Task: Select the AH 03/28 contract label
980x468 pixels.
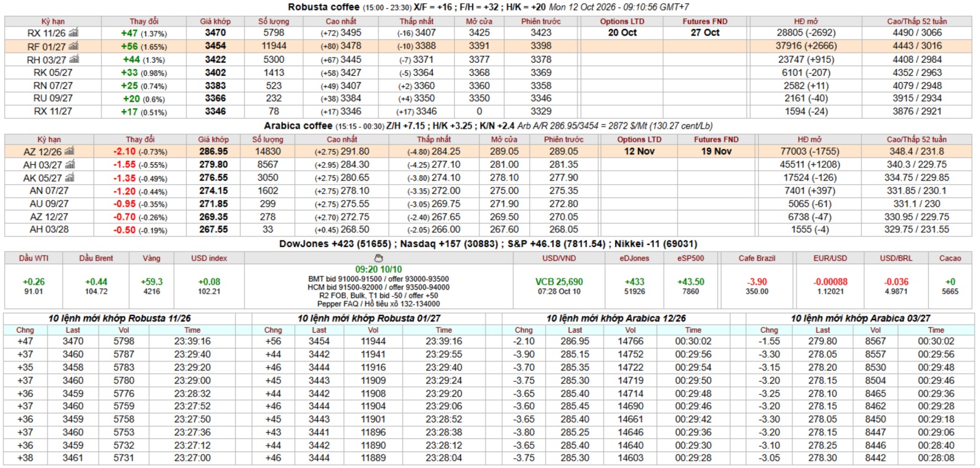Action: (49, 229)
